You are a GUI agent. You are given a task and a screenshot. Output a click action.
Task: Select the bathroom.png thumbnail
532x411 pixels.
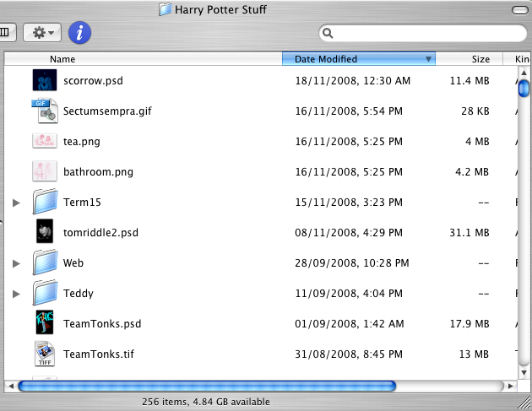point(45,171)
